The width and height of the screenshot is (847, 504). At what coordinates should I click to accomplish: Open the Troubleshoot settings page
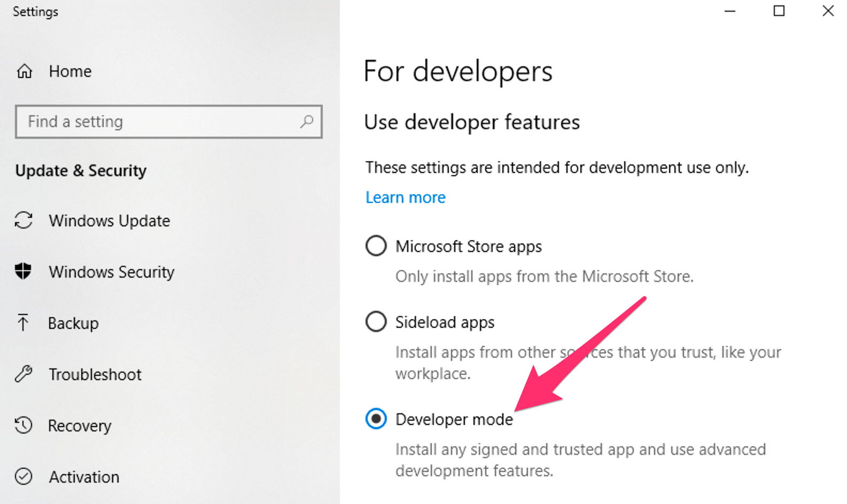coord(95,374)
